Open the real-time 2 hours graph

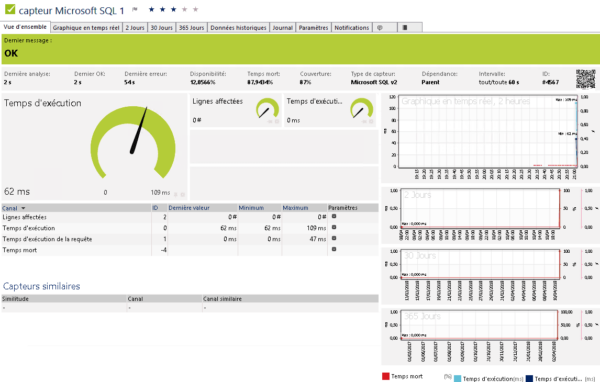pos(489,137)
